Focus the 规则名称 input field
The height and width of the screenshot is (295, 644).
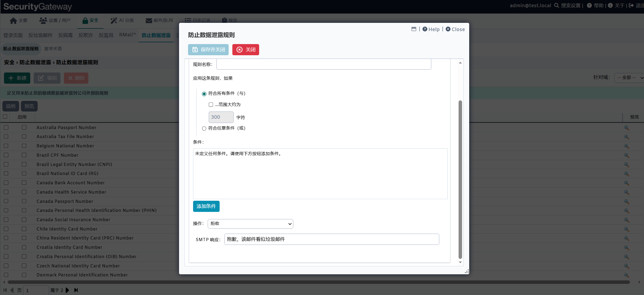324,64
